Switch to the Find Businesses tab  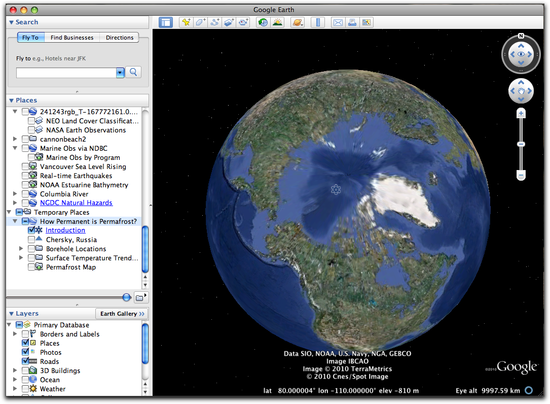72,38
